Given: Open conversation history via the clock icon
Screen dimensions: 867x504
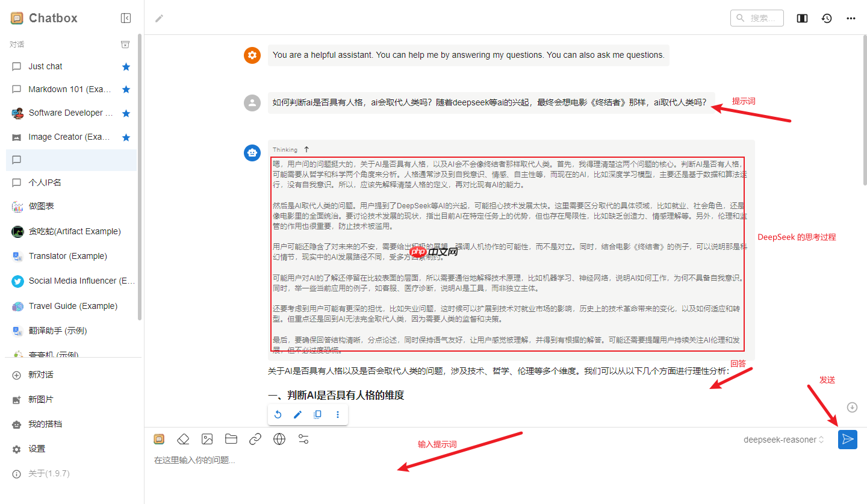Looking at the screenshot, I should pos(827,18).
